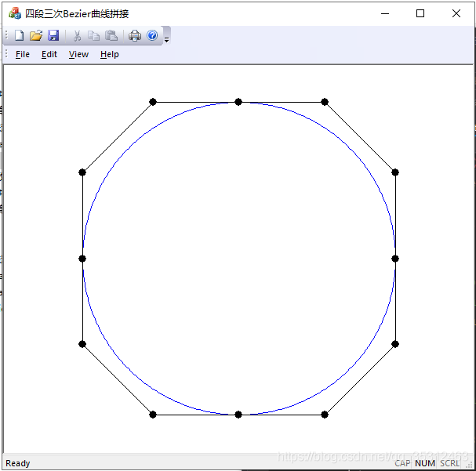The height and width of the screenshot is (471, 476).
Task: Click the leftmost middle control point
Action: tap(82, 259)
